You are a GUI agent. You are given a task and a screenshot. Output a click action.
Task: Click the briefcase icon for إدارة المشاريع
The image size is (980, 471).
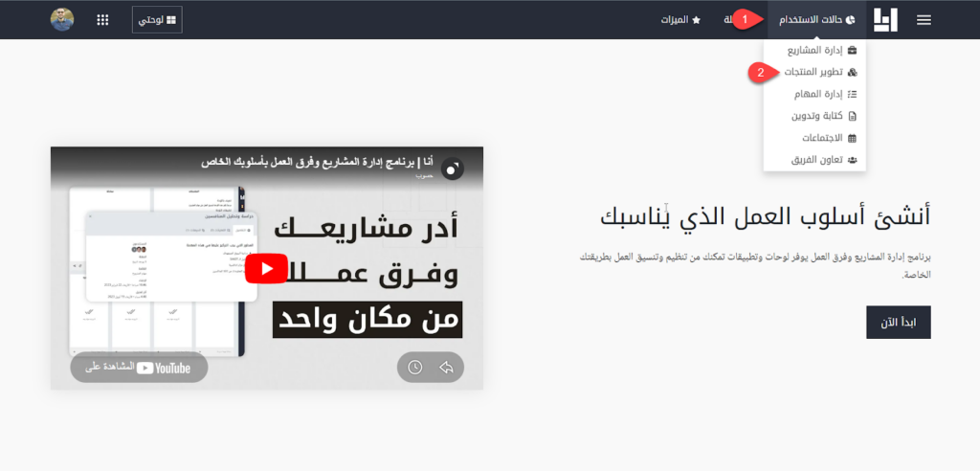[853, 50]
